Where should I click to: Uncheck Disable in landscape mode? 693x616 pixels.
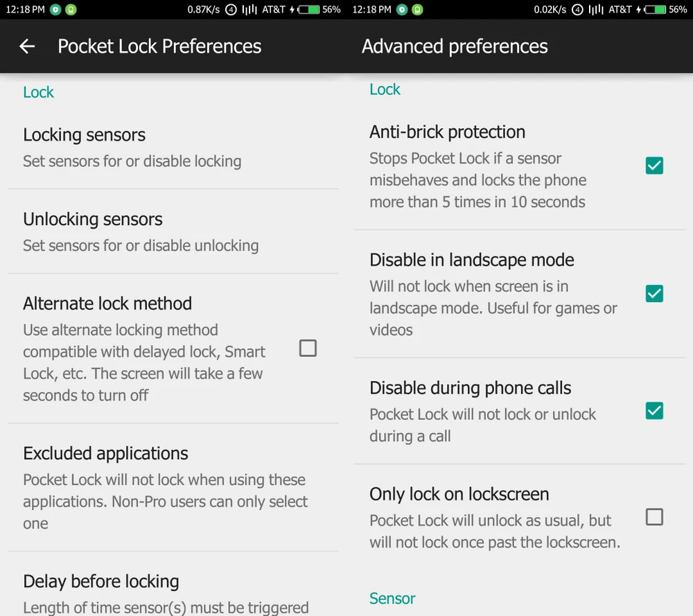[x=654, y=294]
